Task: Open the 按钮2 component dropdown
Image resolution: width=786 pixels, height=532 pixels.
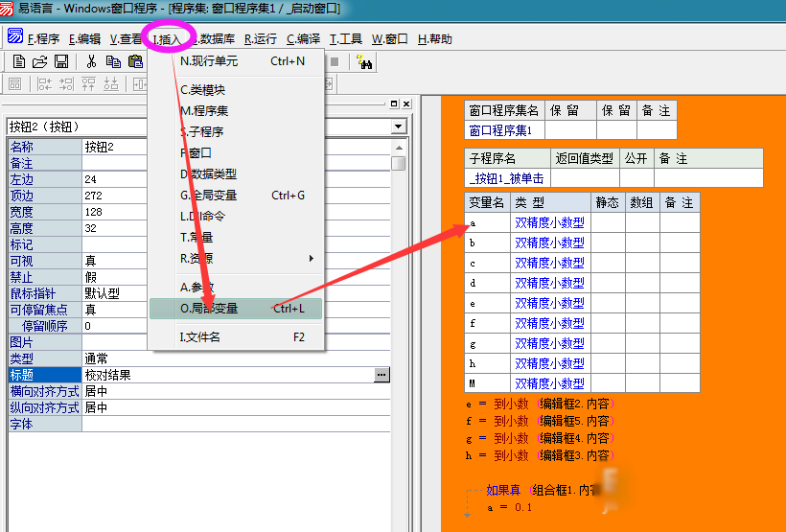Action: coord(399,127)
